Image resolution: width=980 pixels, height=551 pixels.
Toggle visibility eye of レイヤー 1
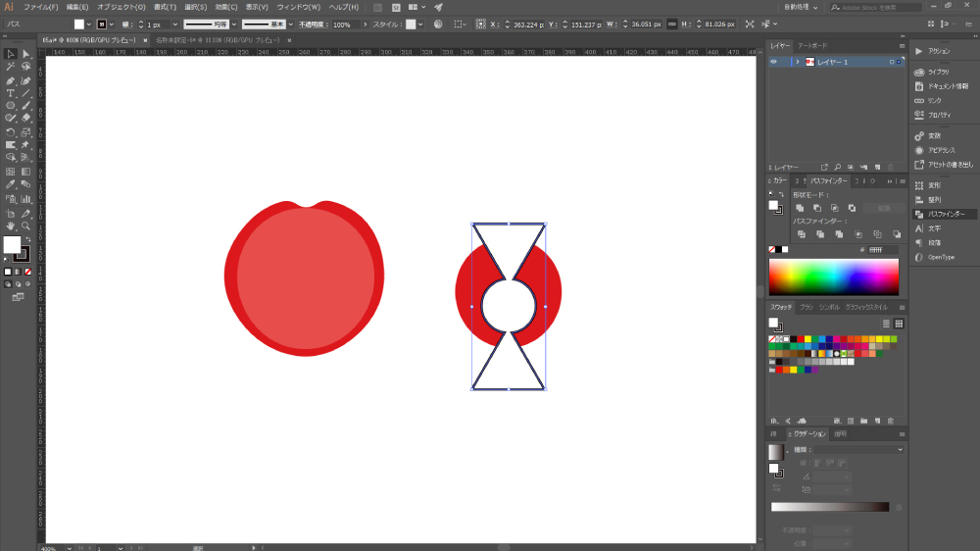click(774, 62)
